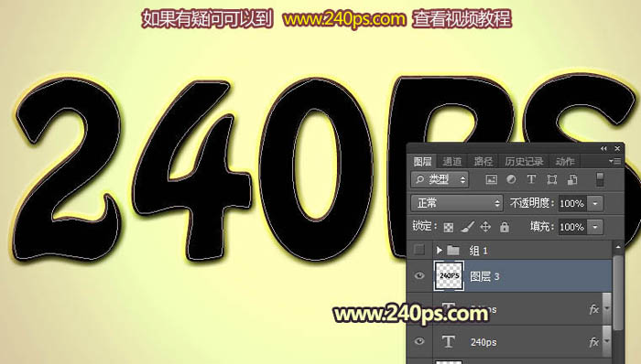
Task: Switch to the 图层 tab
Action: (422, 162)
